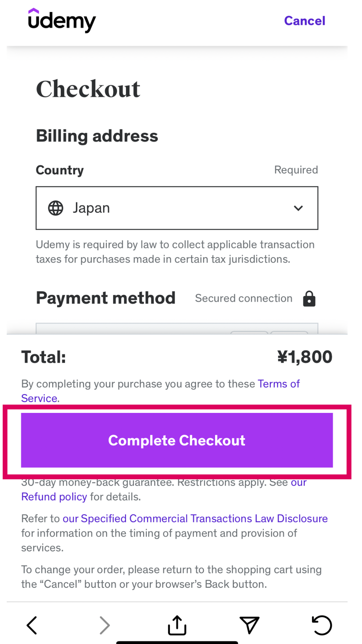Click the globe icon in Country field

56,208
